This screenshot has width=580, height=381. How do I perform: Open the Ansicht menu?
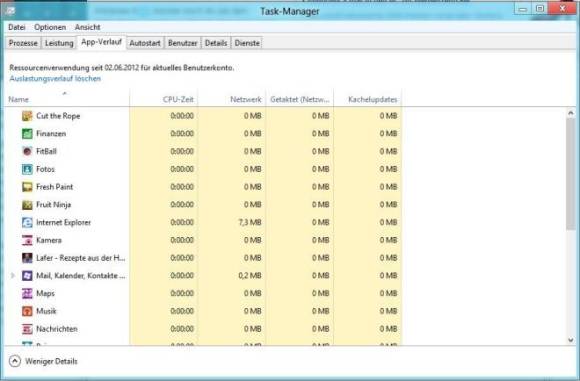click(x=88, y=27)
